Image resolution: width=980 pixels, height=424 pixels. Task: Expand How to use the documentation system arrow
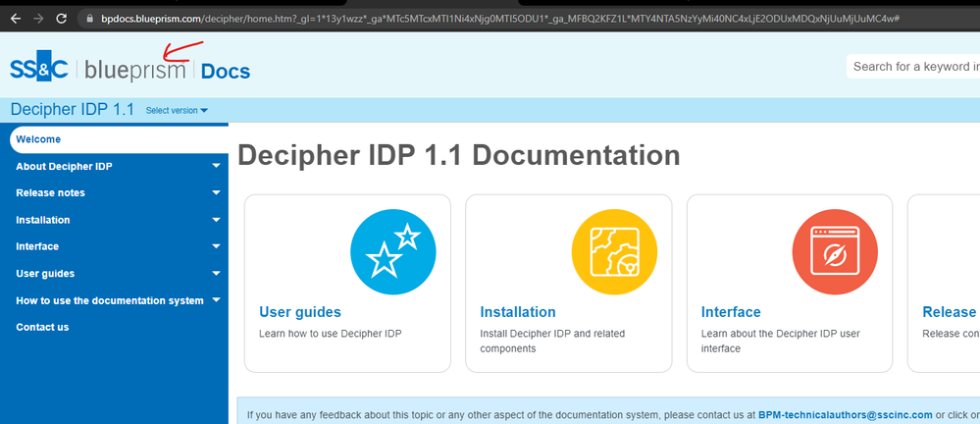pyautogui.click(x=216, y=300)
